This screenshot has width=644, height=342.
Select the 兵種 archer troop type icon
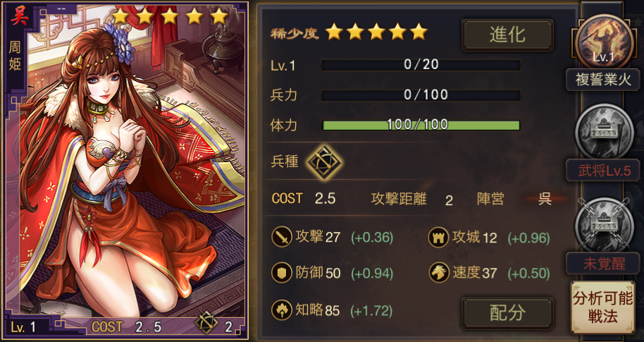click(324, 162)
